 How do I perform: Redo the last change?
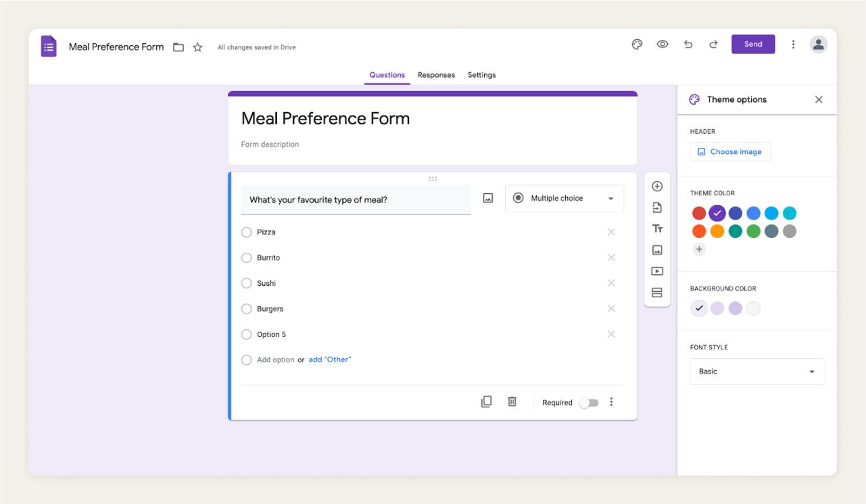pyautogui.click(x=713, y=44)
